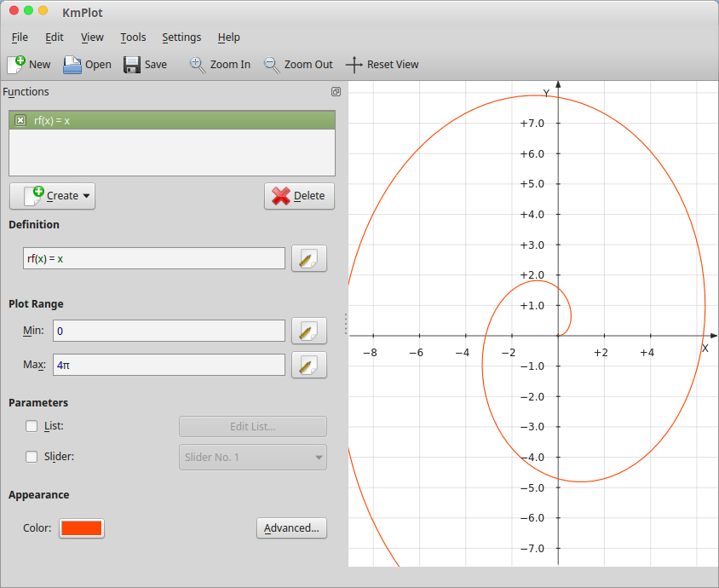Create a new plot file
Image resolution: width=719 pixels, height=588 pixels.
(x=29, y=64)
